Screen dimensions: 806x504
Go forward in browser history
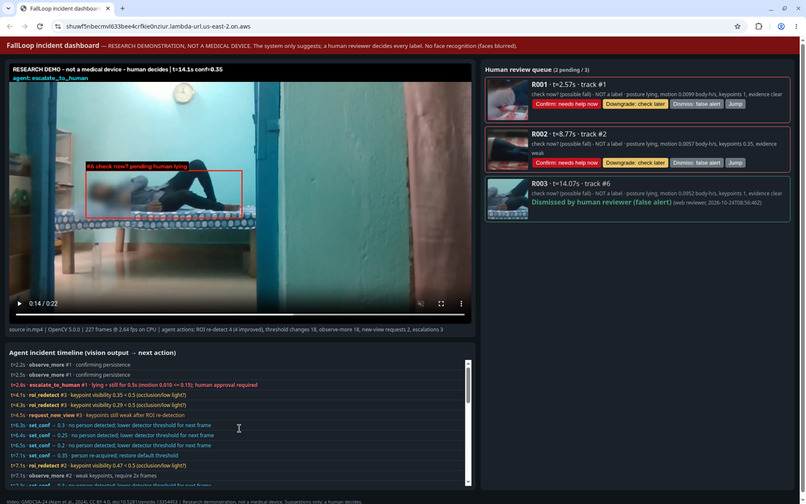click(x=24, y=26)
